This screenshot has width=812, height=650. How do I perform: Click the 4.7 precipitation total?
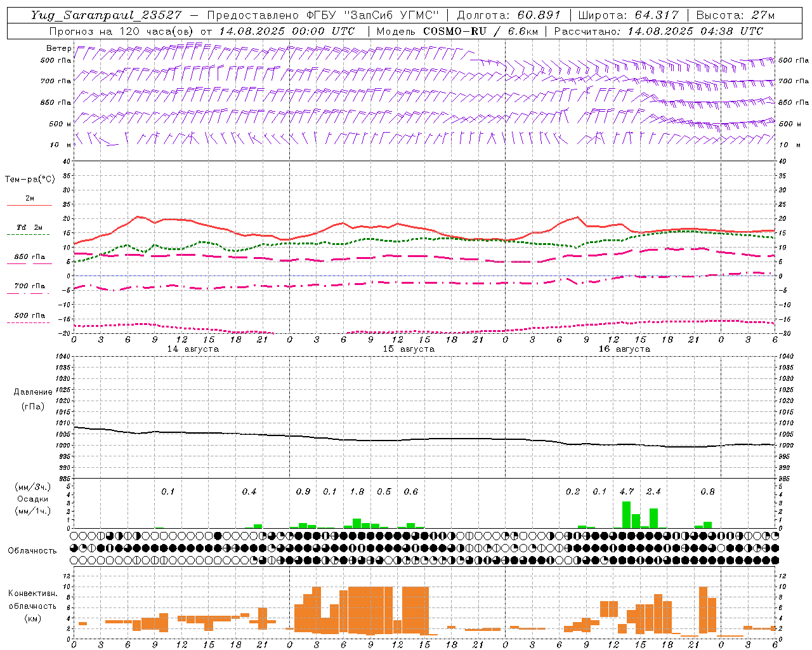click(x=627, y=491)
